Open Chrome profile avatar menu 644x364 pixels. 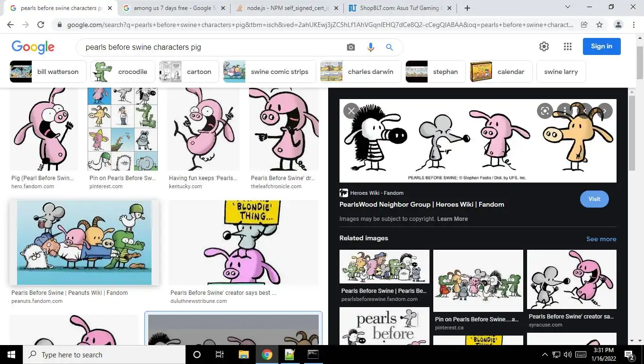tap(618, 25)
